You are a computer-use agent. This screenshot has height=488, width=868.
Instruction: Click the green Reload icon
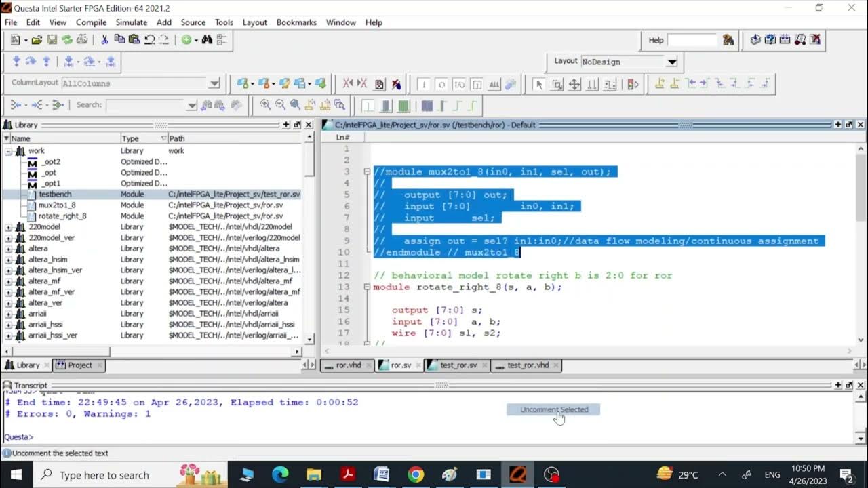(67, 40)
